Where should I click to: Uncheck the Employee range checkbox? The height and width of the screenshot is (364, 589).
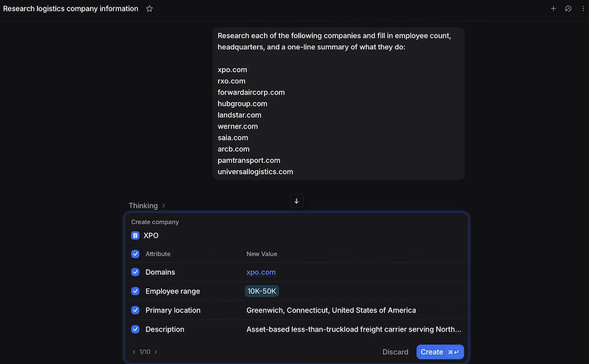tap(135, 291)
